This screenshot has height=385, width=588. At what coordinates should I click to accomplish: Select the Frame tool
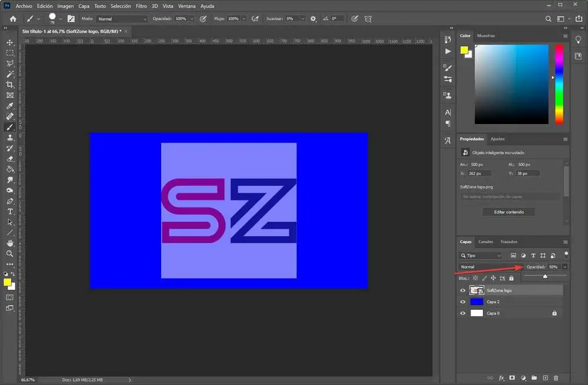click(10, 95)
